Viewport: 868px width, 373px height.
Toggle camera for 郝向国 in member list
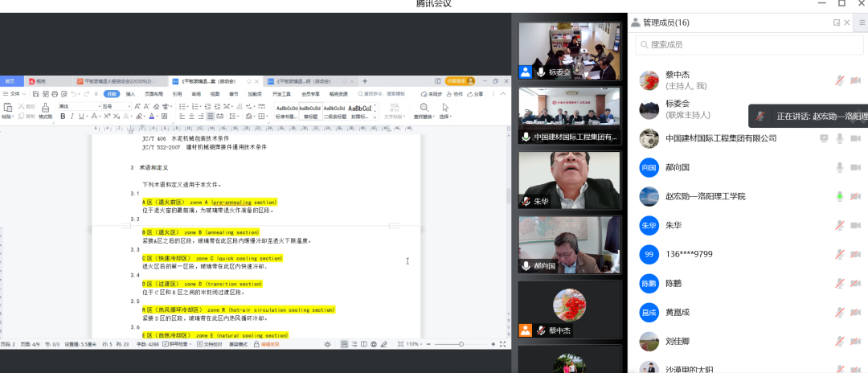point(855,167)
